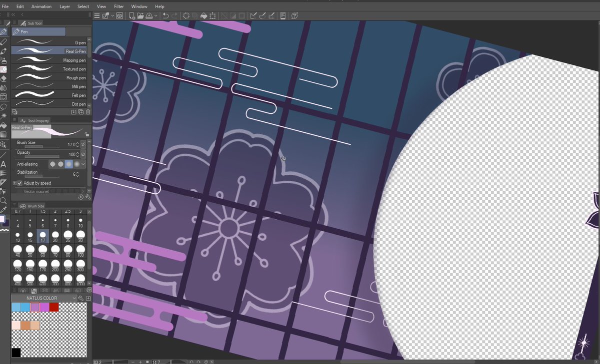Open Anti-aliasing options dropdown arrow

[83, 164]
